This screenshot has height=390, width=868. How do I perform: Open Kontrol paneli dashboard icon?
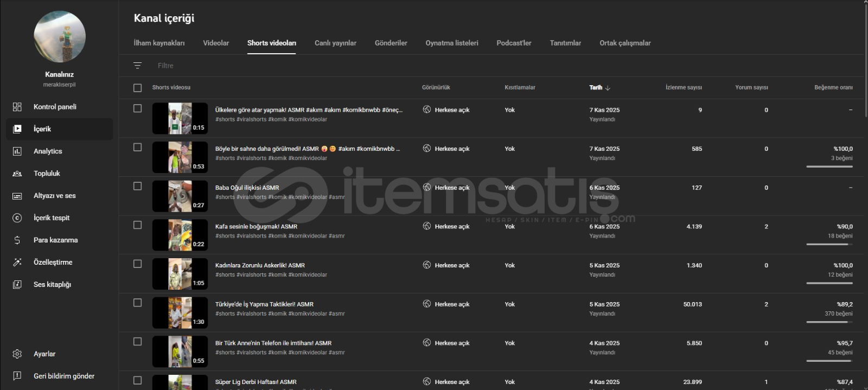tap(17, 107)
